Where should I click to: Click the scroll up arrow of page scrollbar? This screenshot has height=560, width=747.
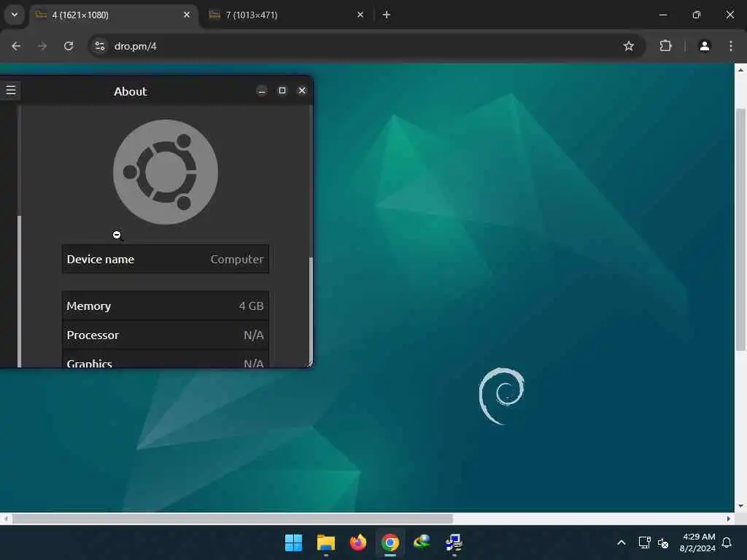(740, 69)
